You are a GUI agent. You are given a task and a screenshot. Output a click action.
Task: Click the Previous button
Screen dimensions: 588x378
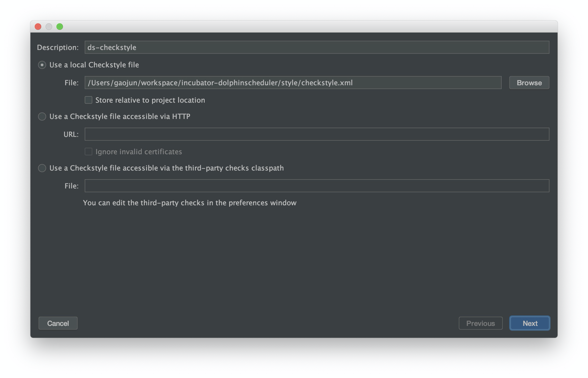pos(480,323)
